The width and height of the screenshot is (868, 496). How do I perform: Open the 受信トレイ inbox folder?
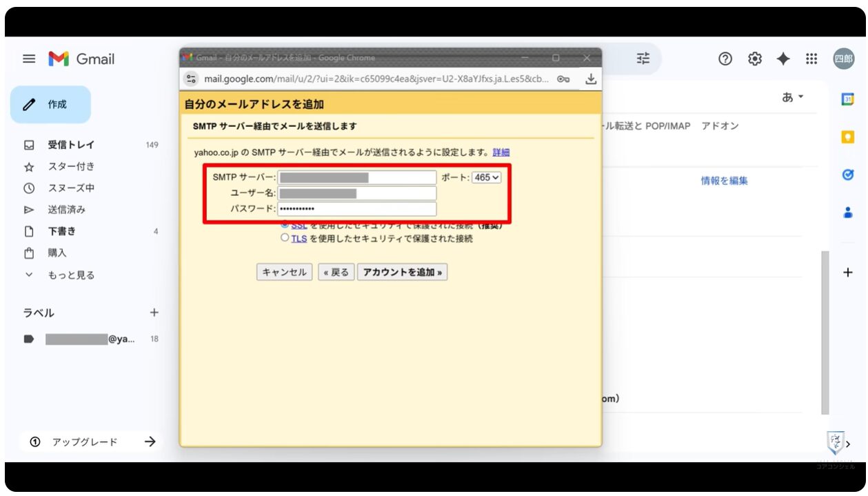[x=71, y=145]
